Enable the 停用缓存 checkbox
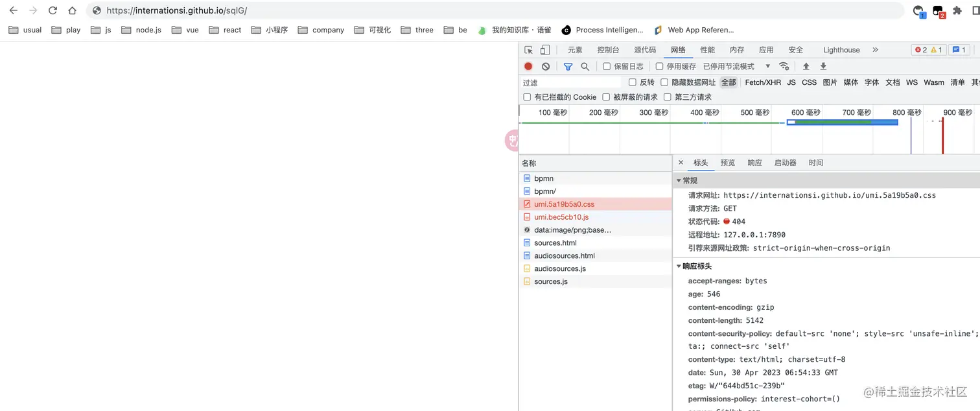The height and width of the screenshot is (411, 980). pyautogui.click(x=659, y=66)
